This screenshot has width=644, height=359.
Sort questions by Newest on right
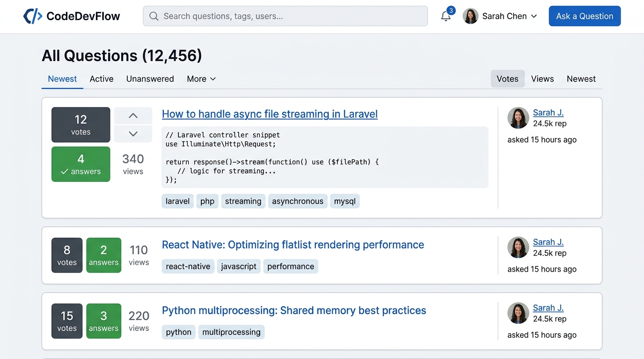click(x=581, y=79)
